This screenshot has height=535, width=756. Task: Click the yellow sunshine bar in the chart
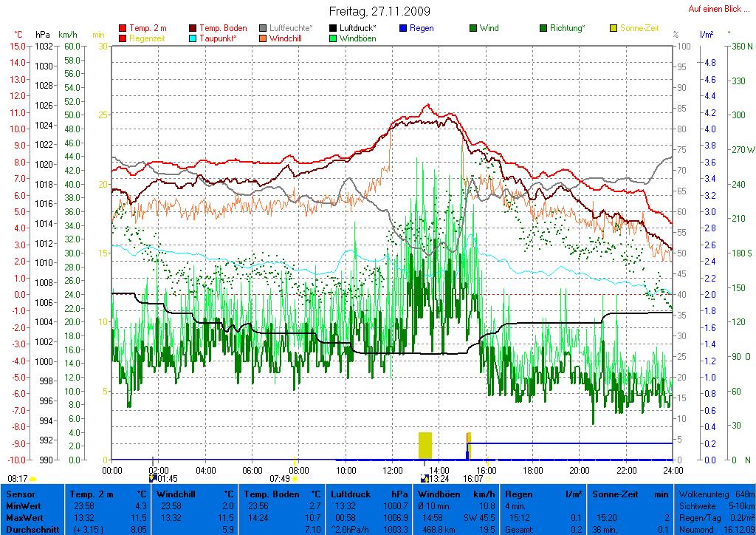pyautogui.click(x=425, y=446)
